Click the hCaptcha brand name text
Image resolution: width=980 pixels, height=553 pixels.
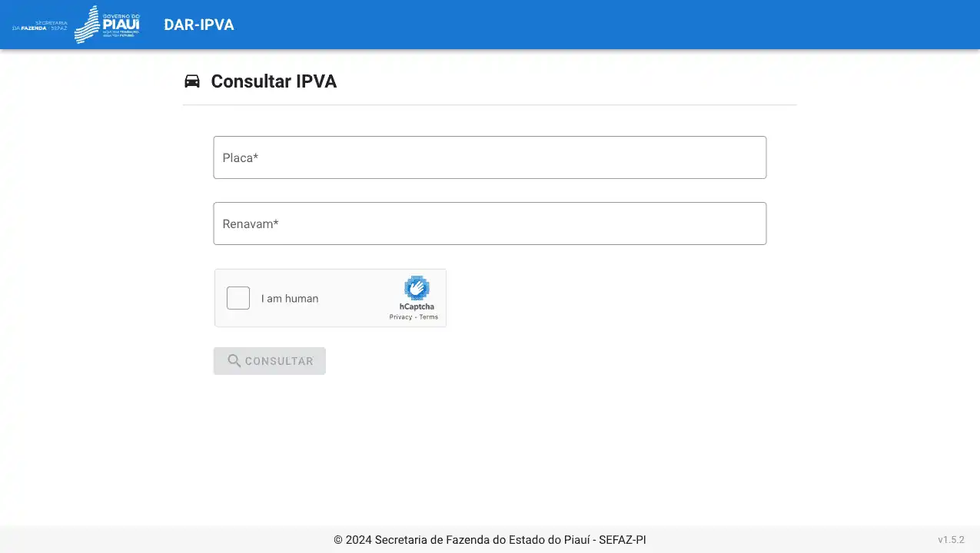tap(417, 306)
